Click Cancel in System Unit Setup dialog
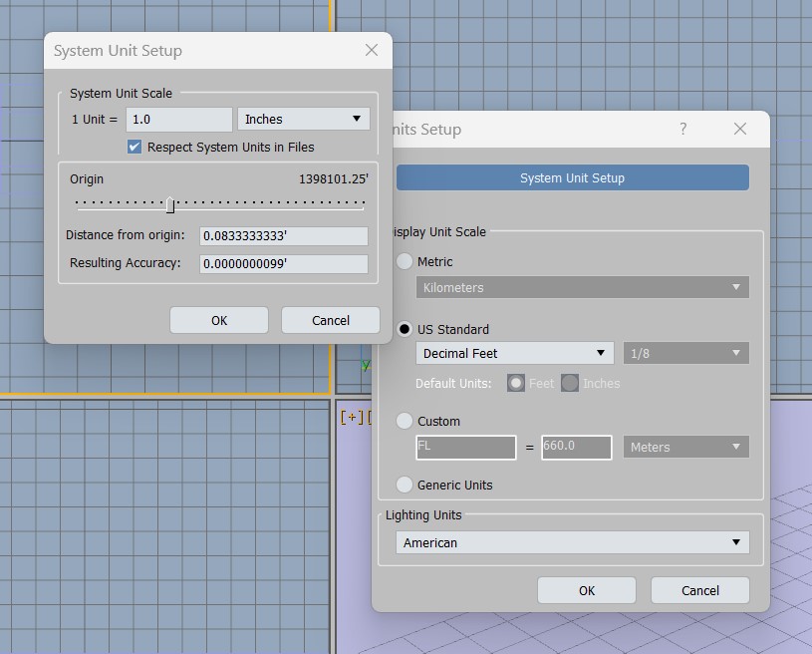Viewport: 812px width, 654px height. click(x=331, y=320)
